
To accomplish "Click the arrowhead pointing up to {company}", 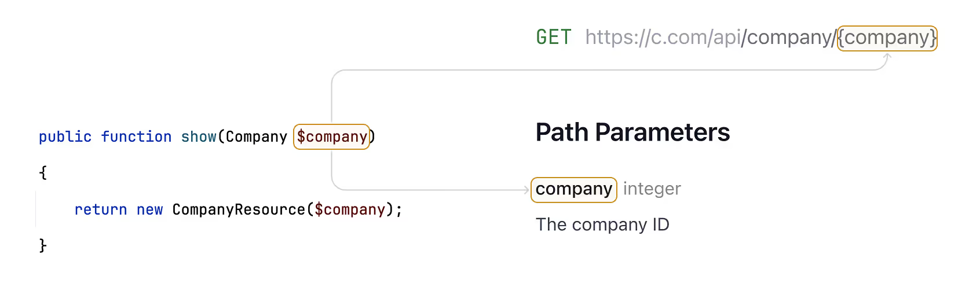I will (x=887, y=57).
